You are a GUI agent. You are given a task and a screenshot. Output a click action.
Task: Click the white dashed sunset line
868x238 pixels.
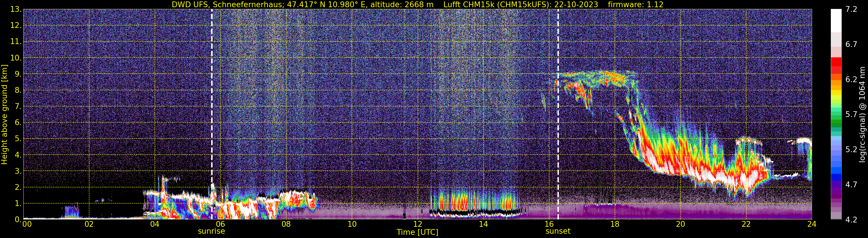[x=558, y=115]
